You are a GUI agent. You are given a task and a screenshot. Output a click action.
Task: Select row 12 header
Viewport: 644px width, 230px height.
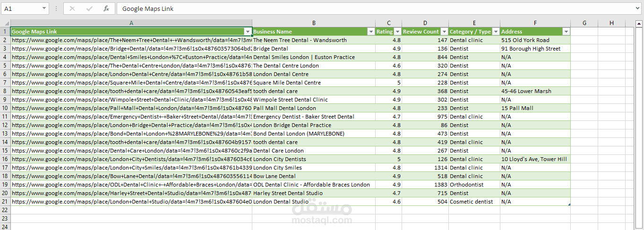pyautogui.click(x=5, y=125)
